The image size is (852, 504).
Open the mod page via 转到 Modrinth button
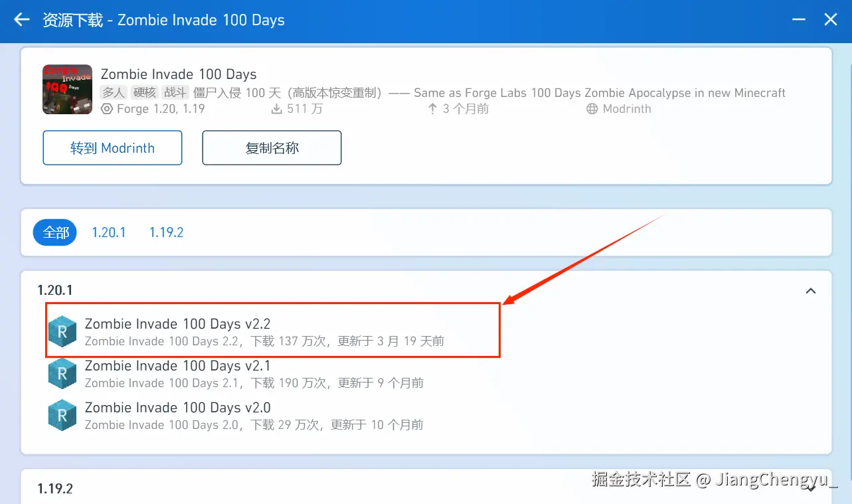[112, 147]
